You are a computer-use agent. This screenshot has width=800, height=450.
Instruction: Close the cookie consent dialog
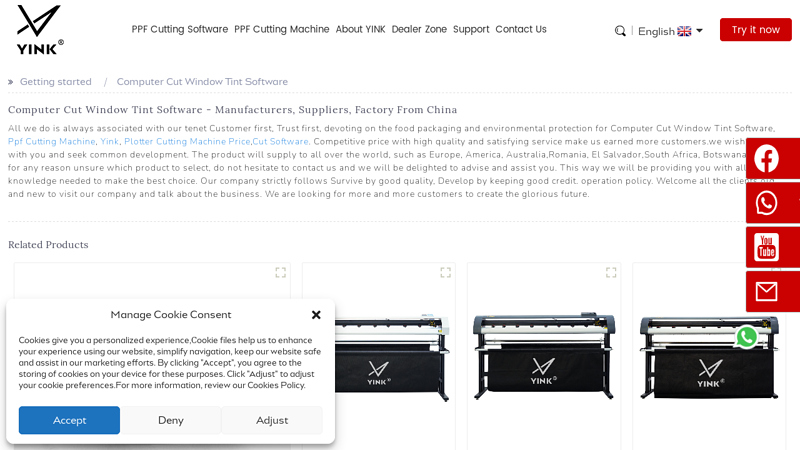tap(316, 315)
